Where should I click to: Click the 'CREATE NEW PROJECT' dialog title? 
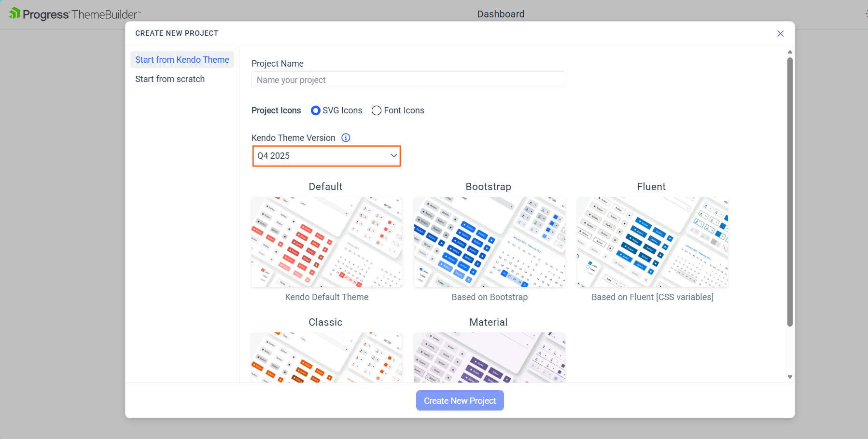(x=177, y=33)
